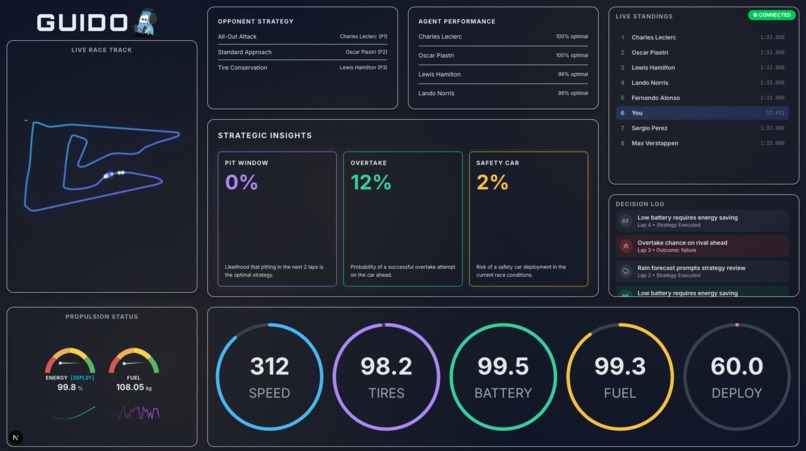Select the 99.3 FUEL circular gauge
This screenshot has width=806, height=451.
620,377
